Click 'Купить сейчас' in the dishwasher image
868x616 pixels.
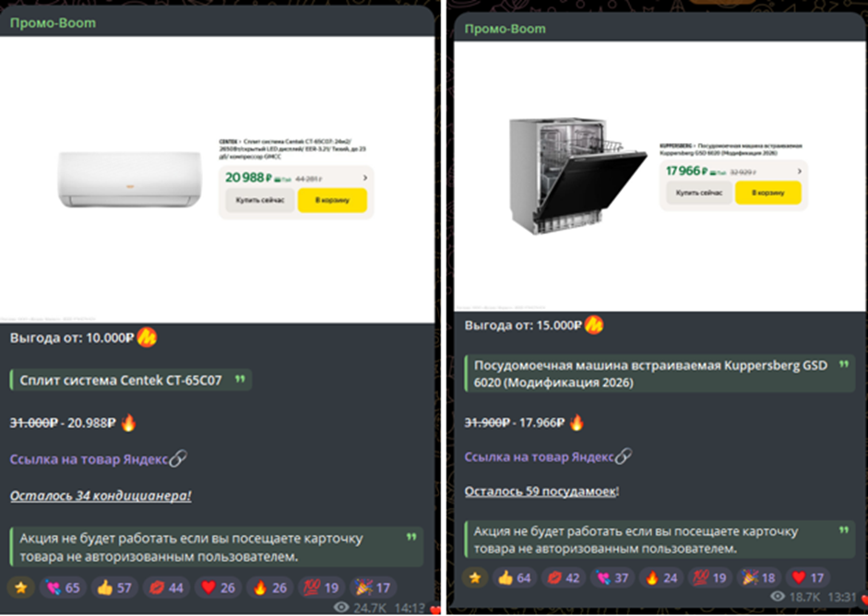coord(699,193)
